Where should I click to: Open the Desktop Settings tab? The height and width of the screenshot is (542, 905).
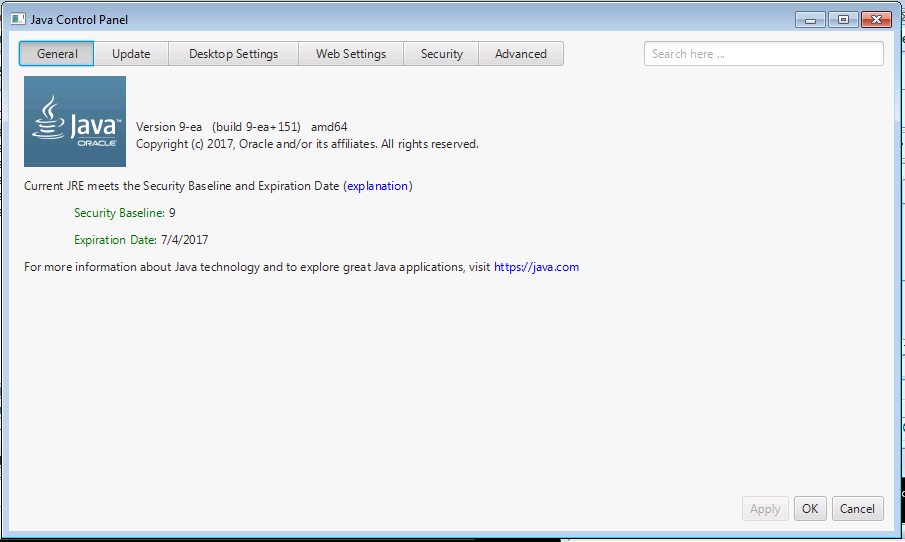[233, 54]
